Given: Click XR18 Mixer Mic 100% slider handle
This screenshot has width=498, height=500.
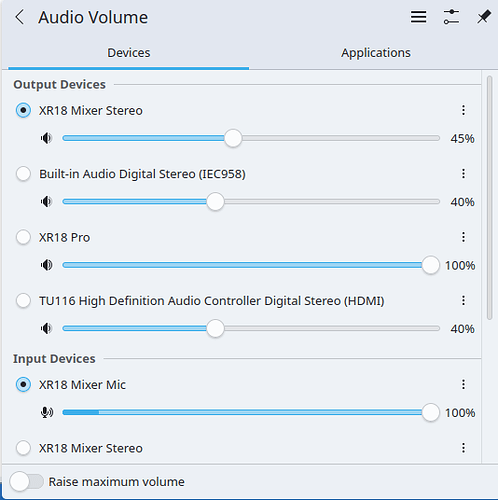Looking at the screenshot, I should (430, 412).
